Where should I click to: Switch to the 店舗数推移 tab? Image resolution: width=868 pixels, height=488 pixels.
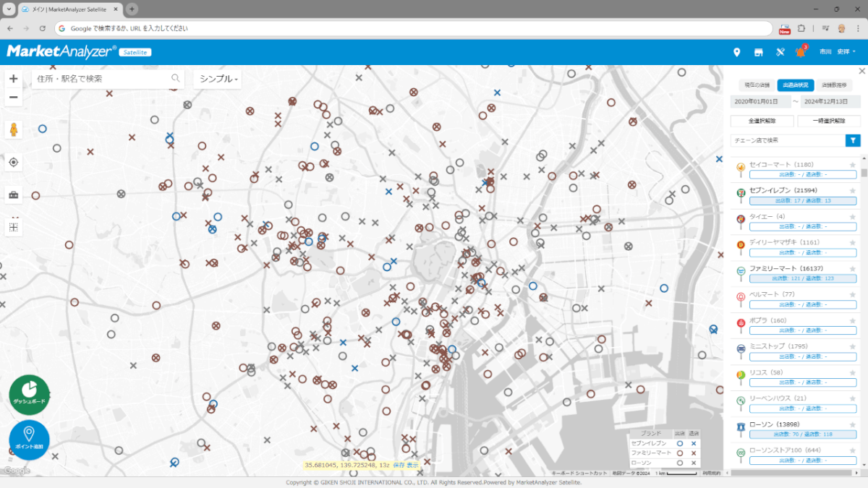tap(835, 85)
